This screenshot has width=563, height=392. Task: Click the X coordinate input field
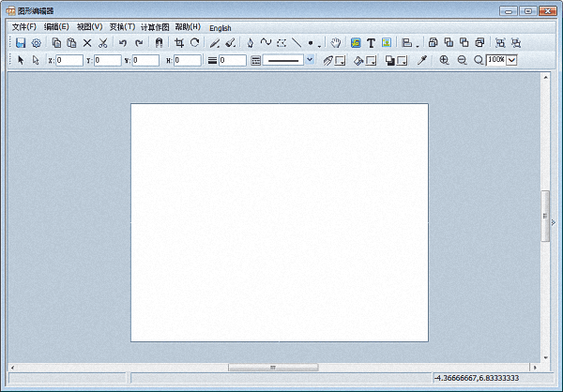[69, 60]
